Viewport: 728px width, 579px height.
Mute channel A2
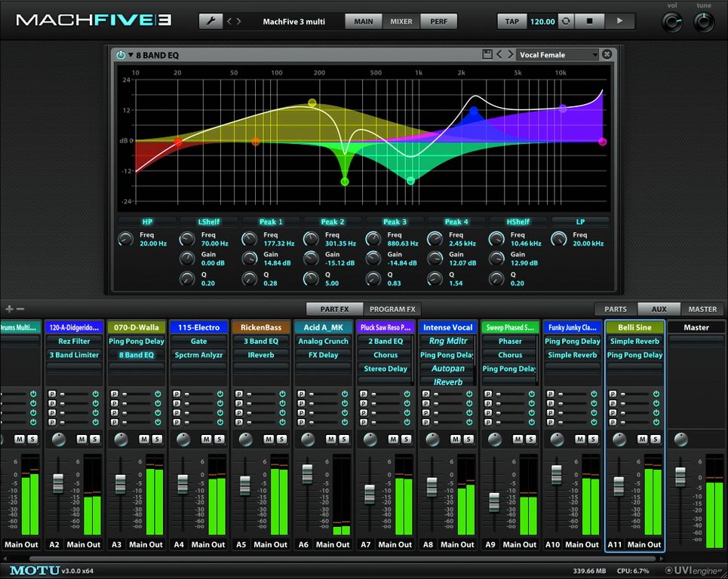point(81,439)
